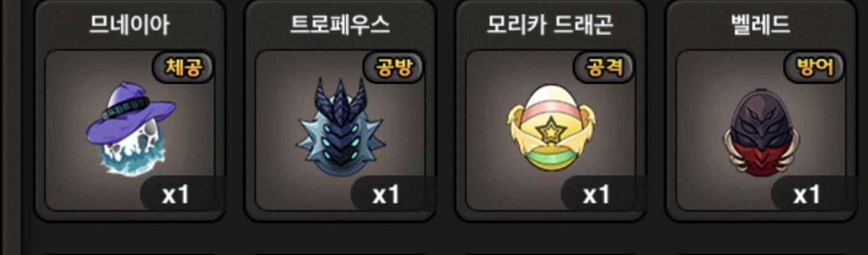
Task: Click the x1 count on 므네이아
Action: (x=177, y=194)
